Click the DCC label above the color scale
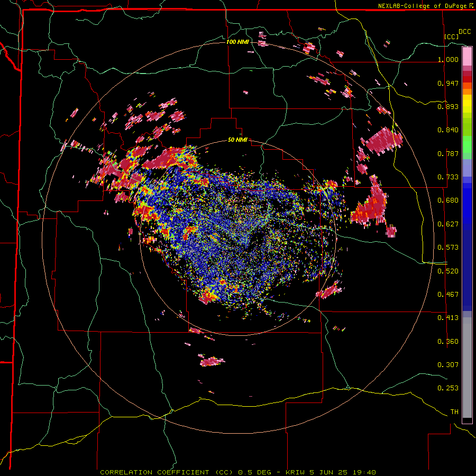The image size is (476, 476). pyautogui.click(x=464, y=32)
